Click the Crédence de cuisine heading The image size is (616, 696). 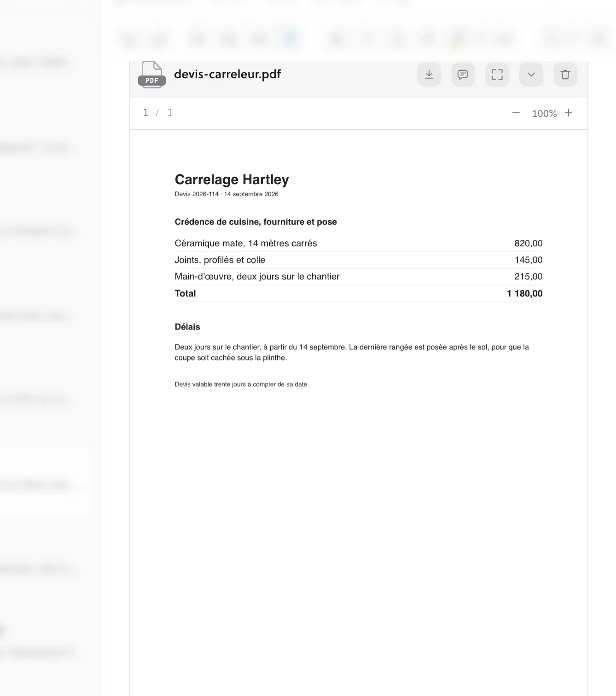256,222
